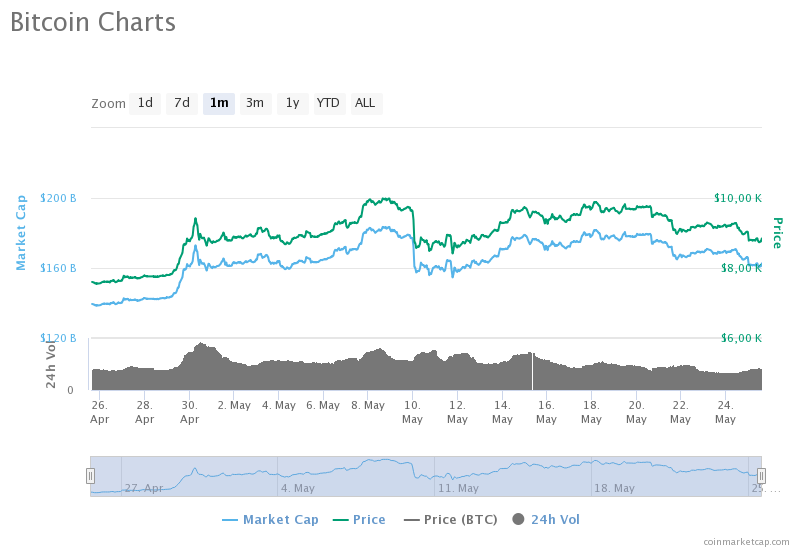The height and width of the screenshot is (550, 800).
Task: Set chart zoom to 1y
Action: pos(292,104)
